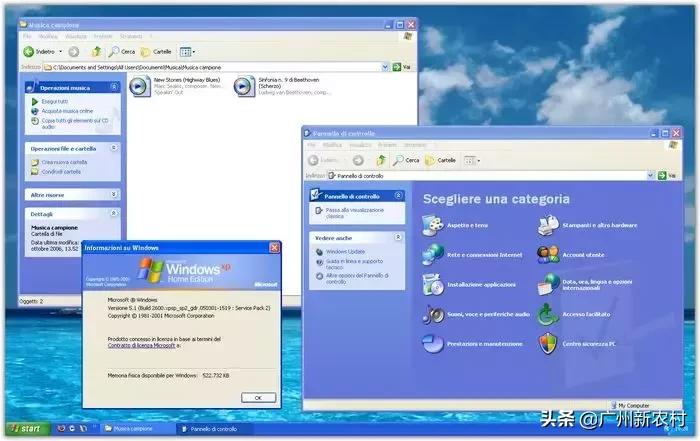700x441 pixels.
Task: Open Cerca search in Musica campione window
Action: pyautogui.click(x=121, y=52)
